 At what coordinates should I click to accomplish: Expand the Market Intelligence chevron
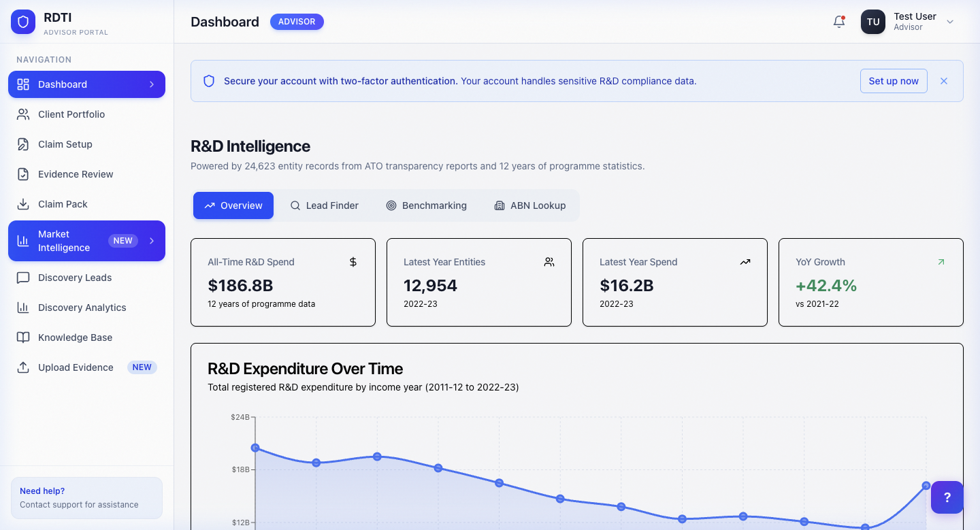point(152,241)
